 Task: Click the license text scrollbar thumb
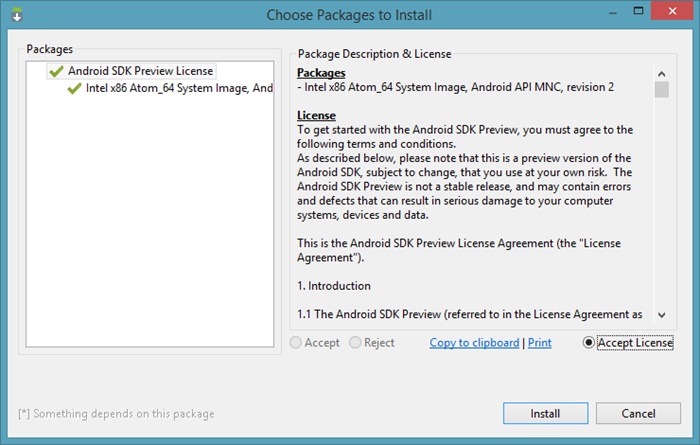tap(662, 89)
